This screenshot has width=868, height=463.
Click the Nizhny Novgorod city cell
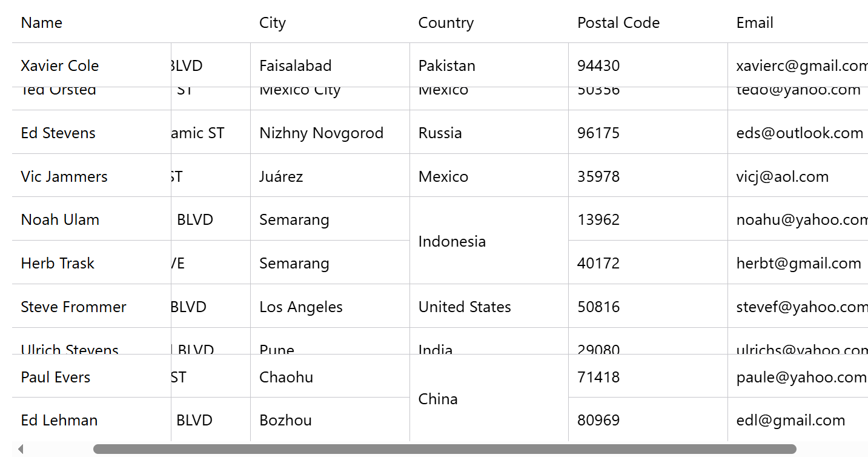[330, 133]
